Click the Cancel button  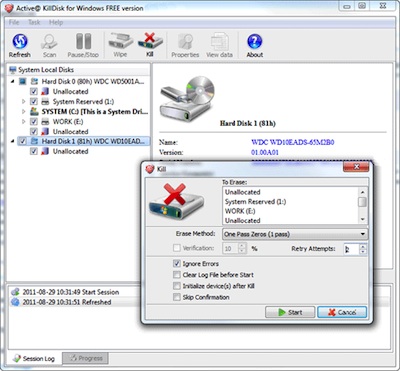(342, 312)
